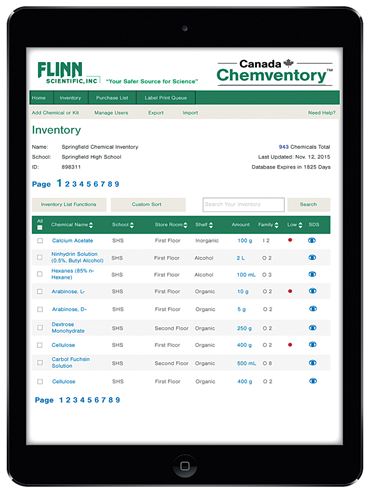The width and height of the screenshot is (370, 493).
Task: Sort by Chemical Name column arrows
Action: pyautogui.click(x=91, y=225)
